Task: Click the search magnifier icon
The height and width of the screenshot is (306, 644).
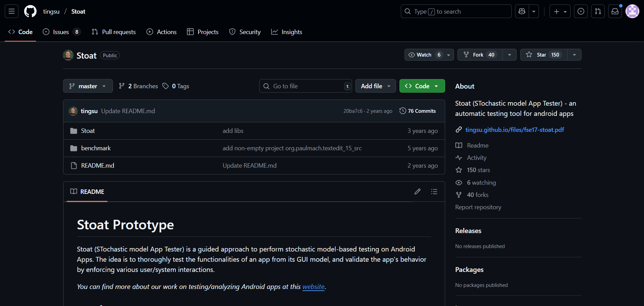Action: tap(408, 11)
